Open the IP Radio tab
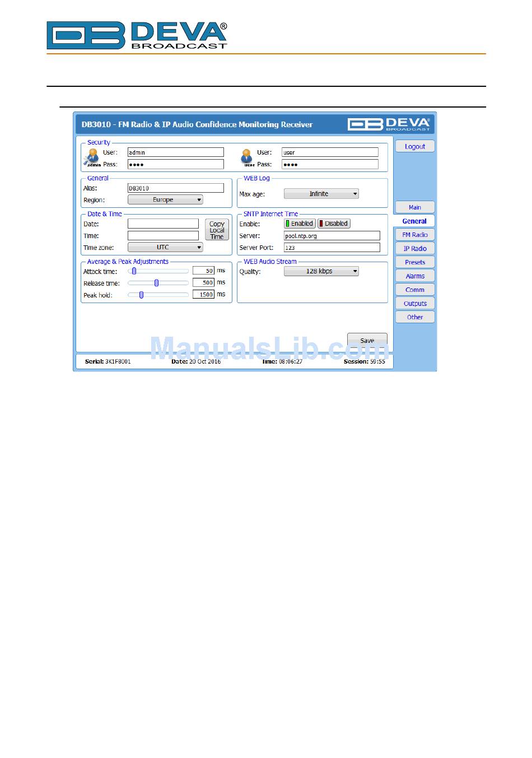 (x=414, y=249)
